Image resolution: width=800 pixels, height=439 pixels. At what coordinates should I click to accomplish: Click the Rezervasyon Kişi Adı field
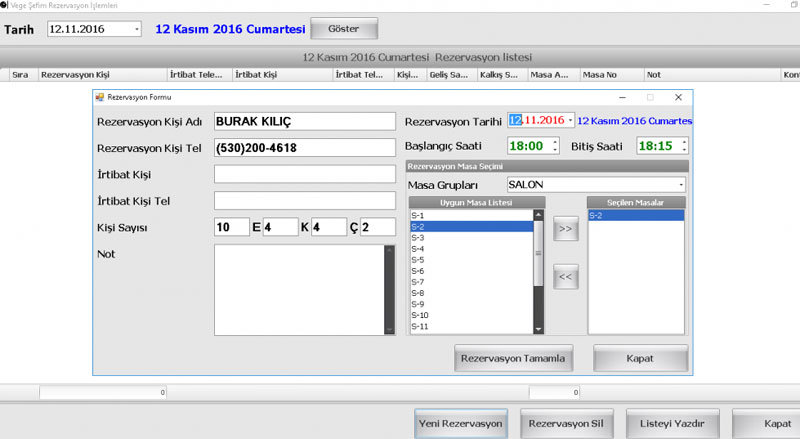pyautogui.click(x=305, y=121)
